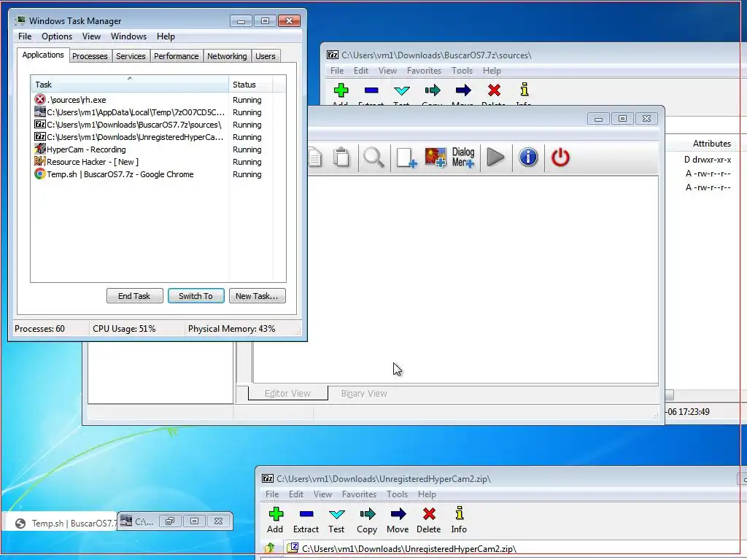The width and height of the screenshot is (747, 560).
Task: Click Add icon in BuscarOS7.7z 7-Zip window
Action: pos(341,90)
